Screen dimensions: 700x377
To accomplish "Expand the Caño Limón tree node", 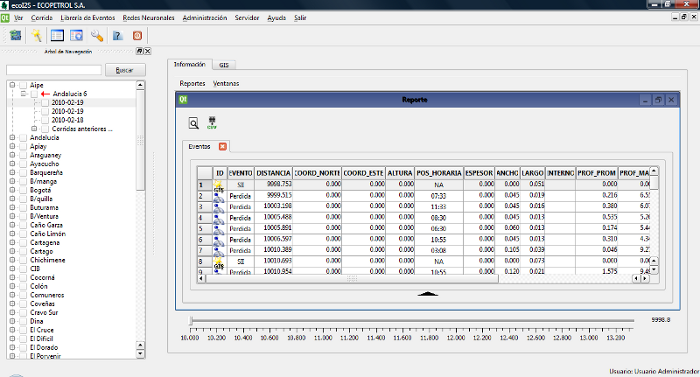I will [x=12, y=234].
